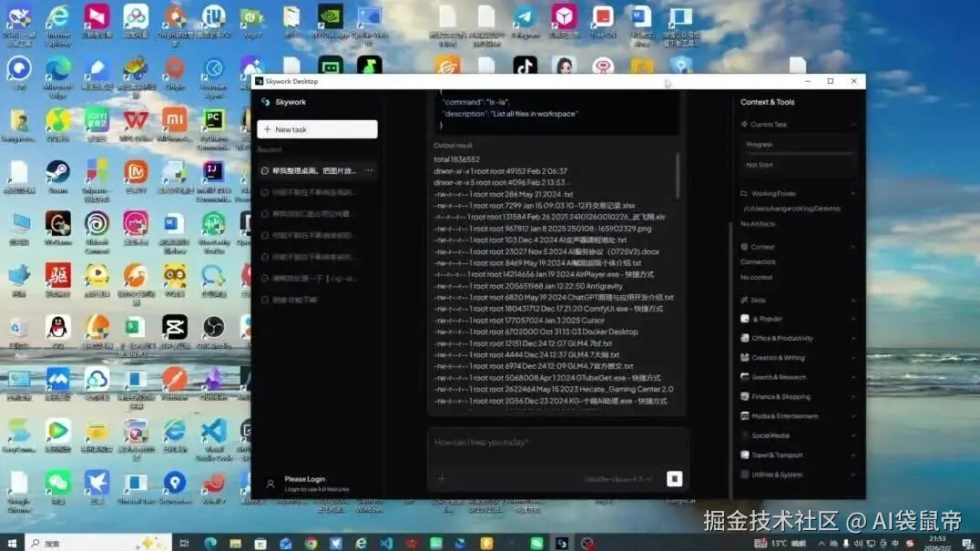Click the 'total 1836552' output line
This screenshot has height=551, width=980.
tap(457, 159)
